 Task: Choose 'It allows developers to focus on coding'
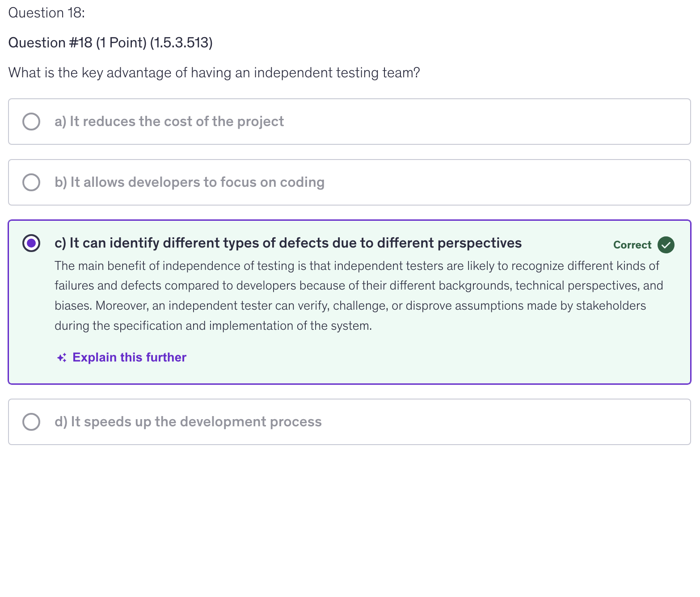[190, 182]
